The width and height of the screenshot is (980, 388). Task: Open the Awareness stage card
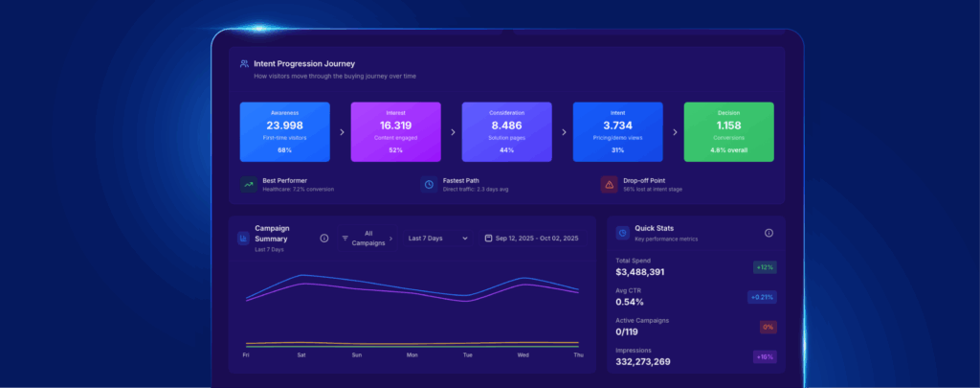[285, 132]
